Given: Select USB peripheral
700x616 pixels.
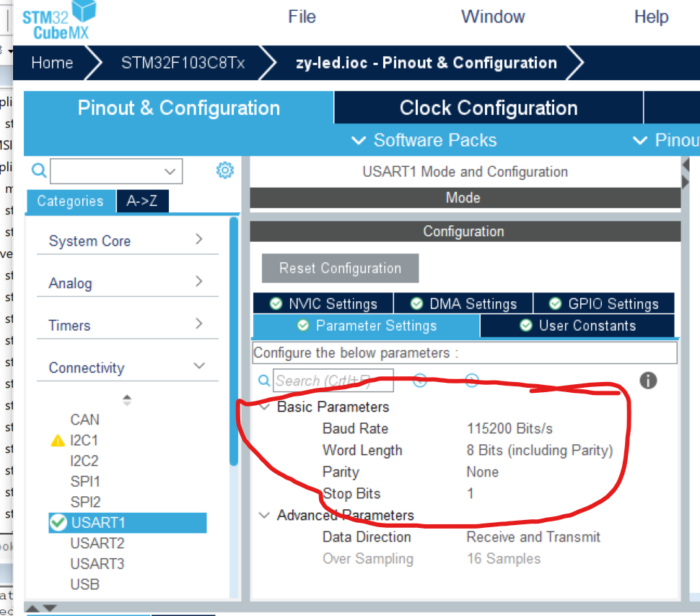Looking at the screenshot, I should [85, 584].
